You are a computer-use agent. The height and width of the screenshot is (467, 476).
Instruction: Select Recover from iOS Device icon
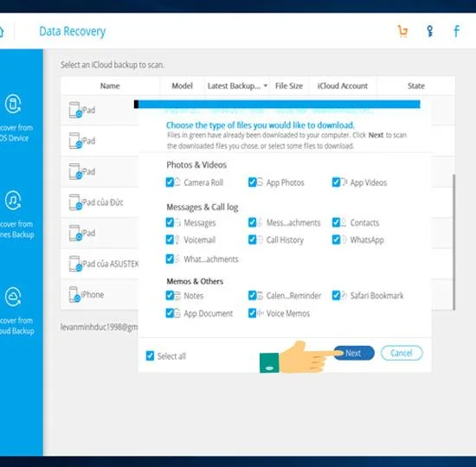coord(13,104)
